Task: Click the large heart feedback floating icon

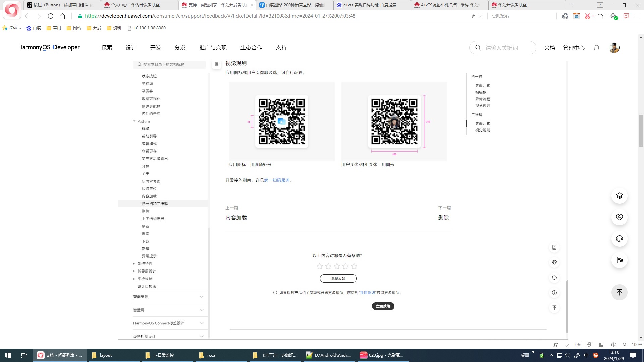Action: (x=620, y=217)
